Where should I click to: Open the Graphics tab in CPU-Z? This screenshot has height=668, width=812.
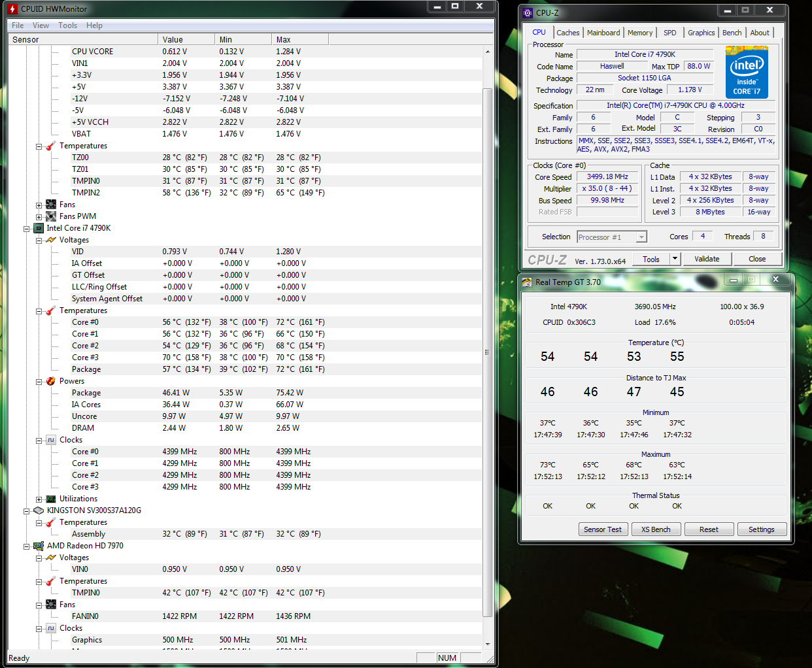701,33
